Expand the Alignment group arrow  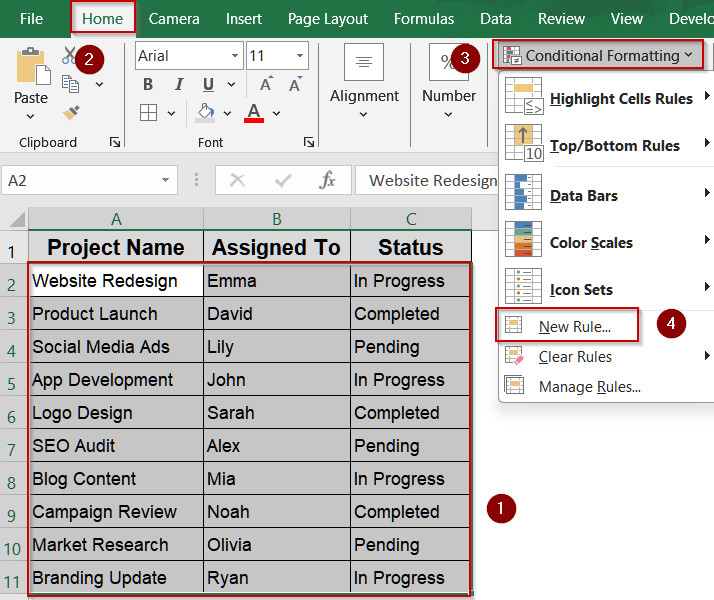pos(363,114)
